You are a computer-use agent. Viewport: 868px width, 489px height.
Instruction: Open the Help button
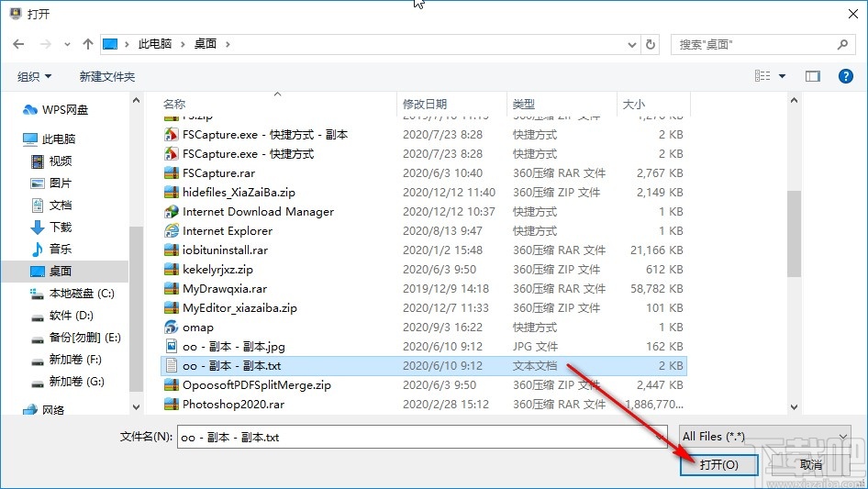tap(846, 76)
